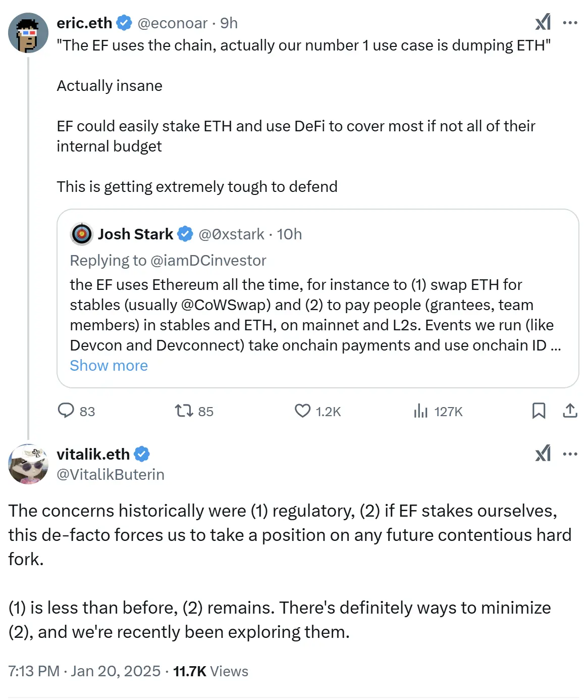The image size is (588, 700).
Task: Share eric.eth's tweet
Action: (569, 411)
